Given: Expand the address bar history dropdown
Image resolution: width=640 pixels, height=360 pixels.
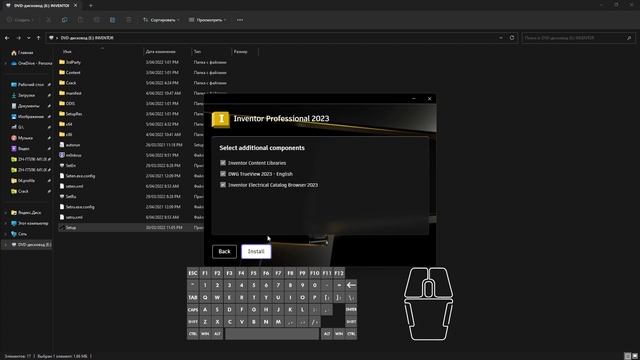Looking at the screenshot, I should coord(501,38).
